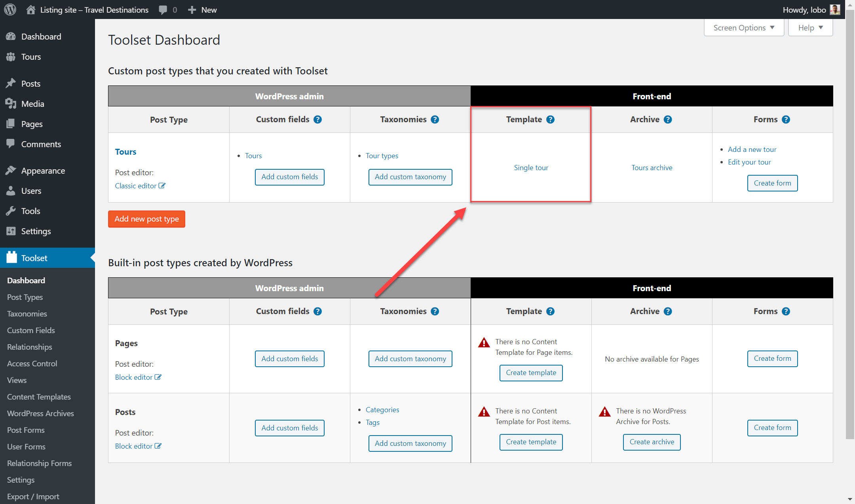The width and height of the screenshot is (855, 504).
Task: Go to Custom Fields in the Toolset submenu
Action: pyautogui.click(x=31, y=330)
